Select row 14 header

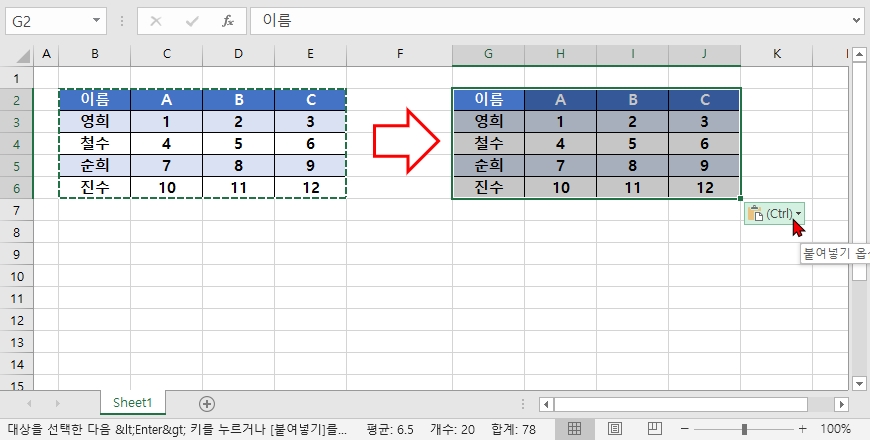(x=17, y=365)
